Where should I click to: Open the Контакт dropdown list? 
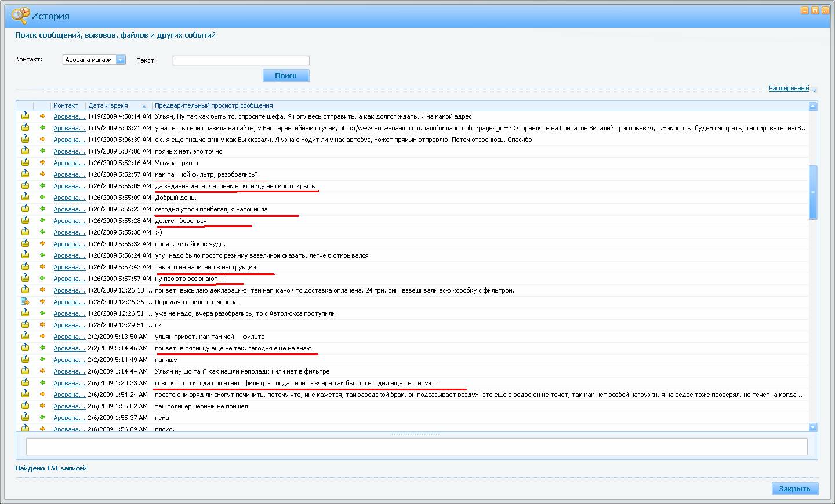tap(120, 60)
